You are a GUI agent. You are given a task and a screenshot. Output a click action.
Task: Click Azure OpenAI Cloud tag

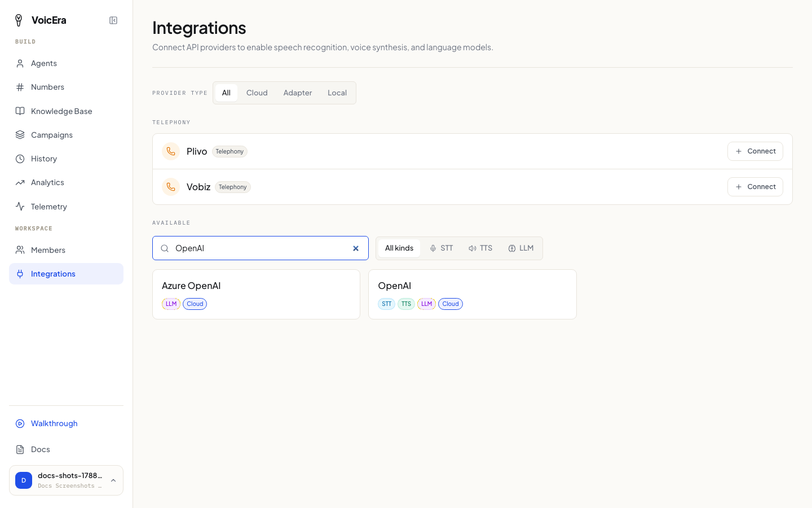pyautogui.click(x=195, y=304)
